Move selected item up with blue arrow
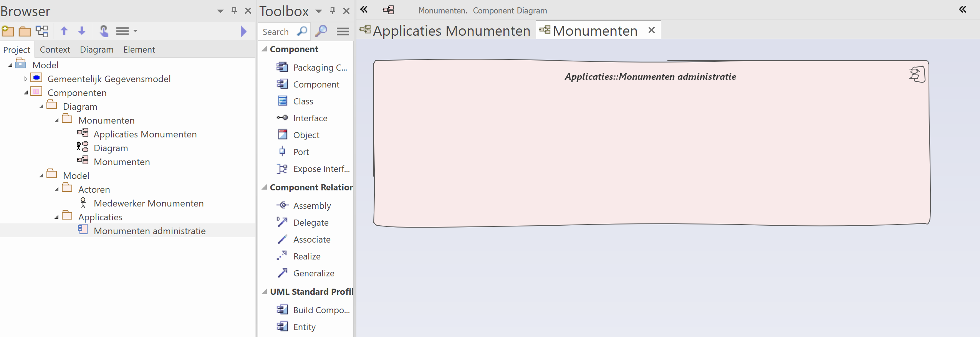This screenshot has width=980, height=337. (x=64, y=31)
